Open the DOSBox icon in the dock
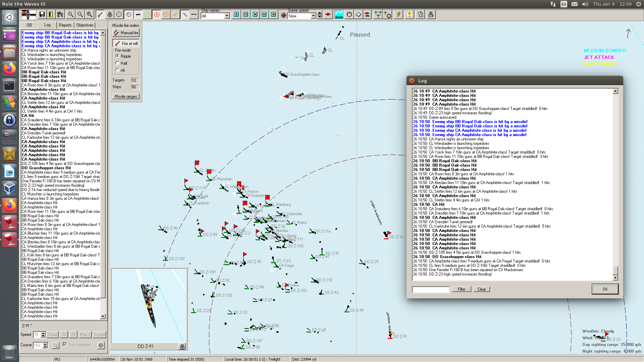Image resolution: width=644 pixels, height=362 pixels. [x=9, y=154]
